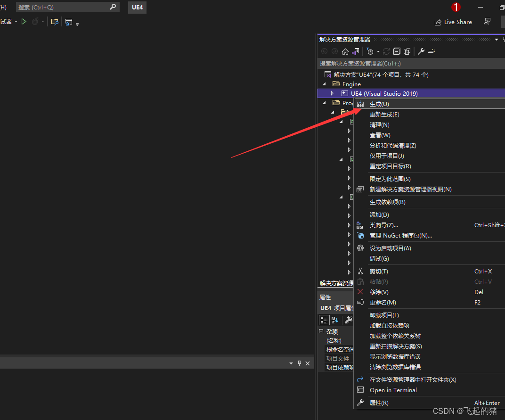Click the Live Share button

(x=453, y=22)
